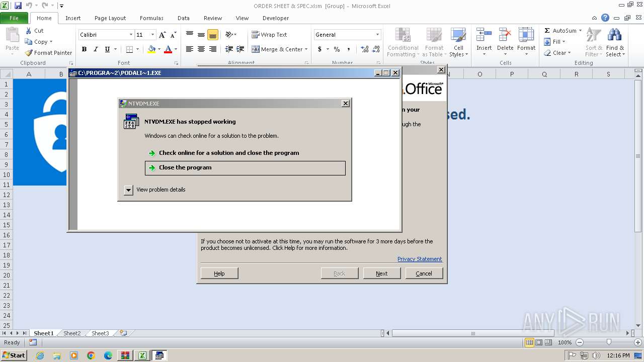Click Increase Font Size icon

click(162, 35)
